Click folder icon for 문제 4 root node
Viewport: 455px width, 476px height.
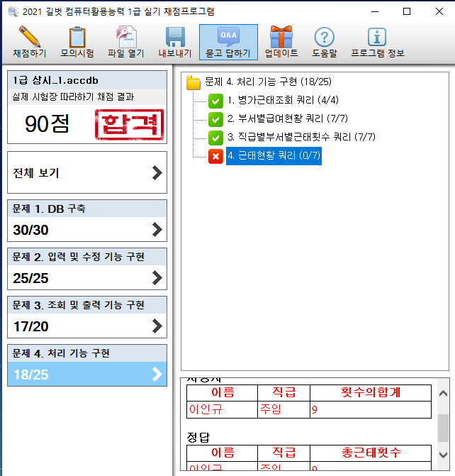(x=193, y=83)
